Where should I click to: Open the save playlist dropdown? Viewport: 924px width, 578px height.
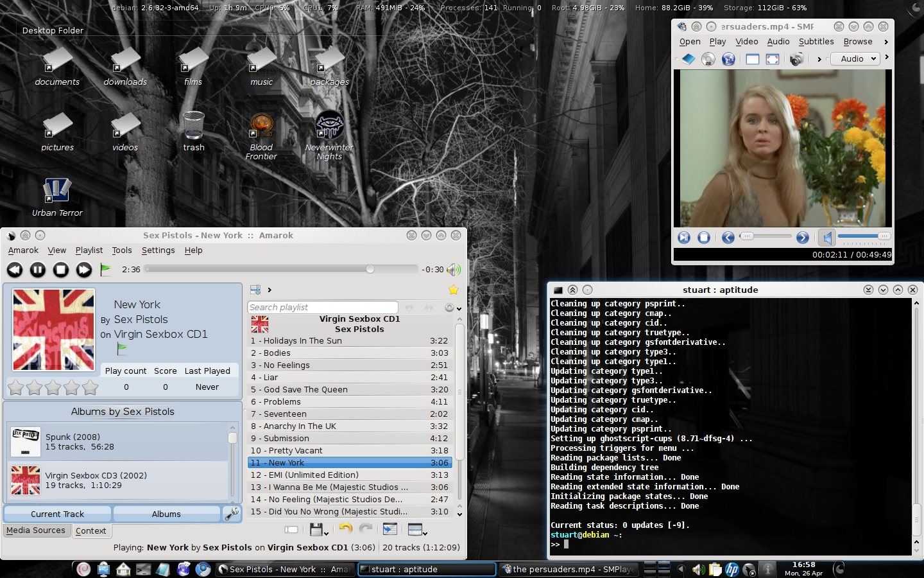pos(319,530)
